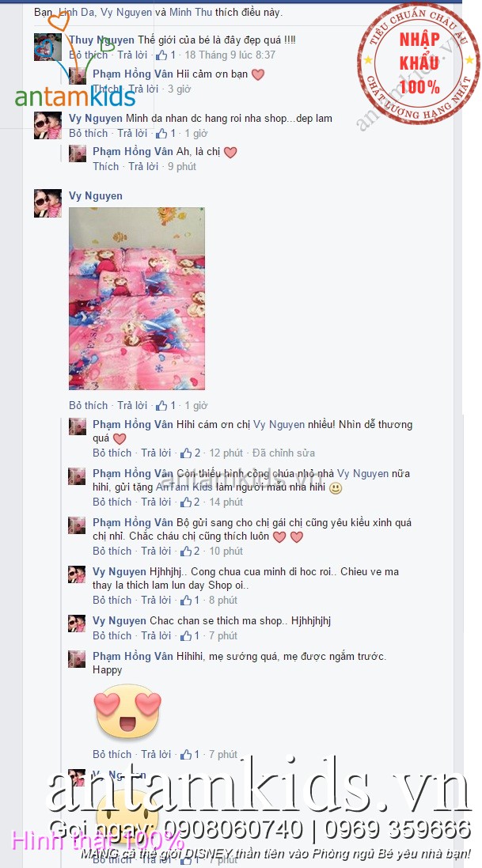
Task: Click the heart-eyes emoji sticker
Action: click(128, 711)
